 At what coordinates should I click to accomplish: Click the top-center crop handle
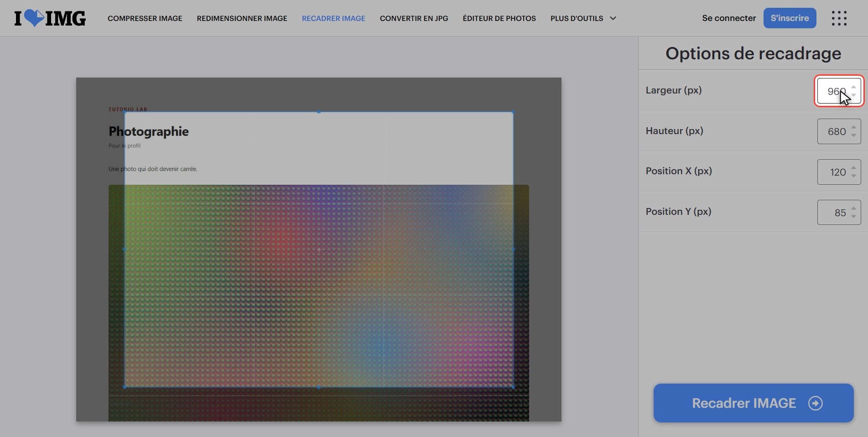tap(319, 112)
